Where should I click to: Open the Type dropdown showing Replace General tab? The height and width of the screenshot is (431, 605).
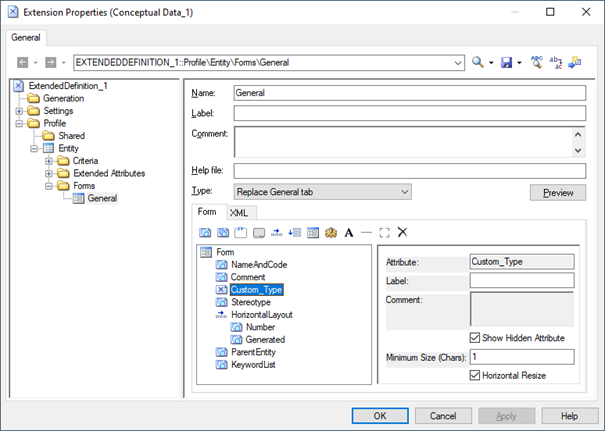(x=322, y=191)
